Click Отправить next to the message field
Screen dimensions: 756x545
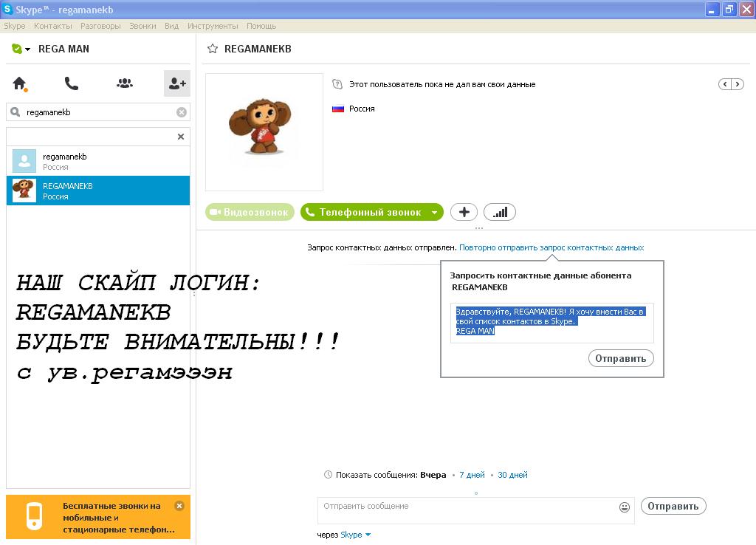tap(673, 507)
